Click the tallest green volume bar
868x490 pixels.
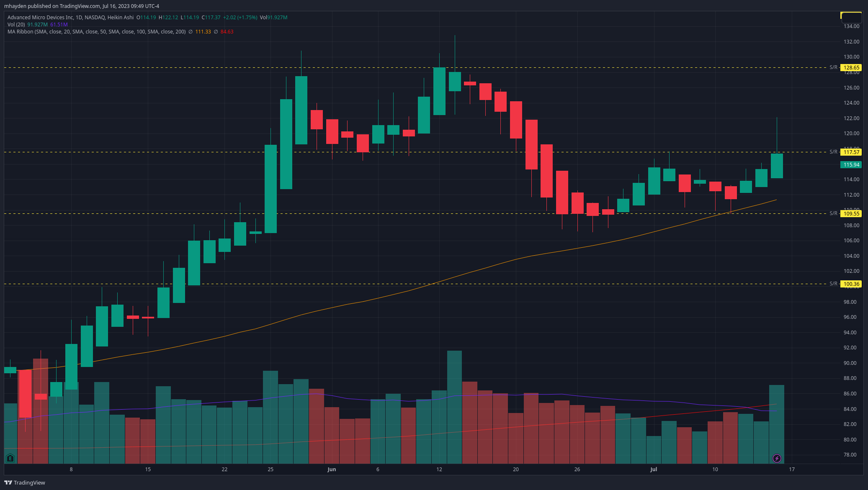[454, 407]
